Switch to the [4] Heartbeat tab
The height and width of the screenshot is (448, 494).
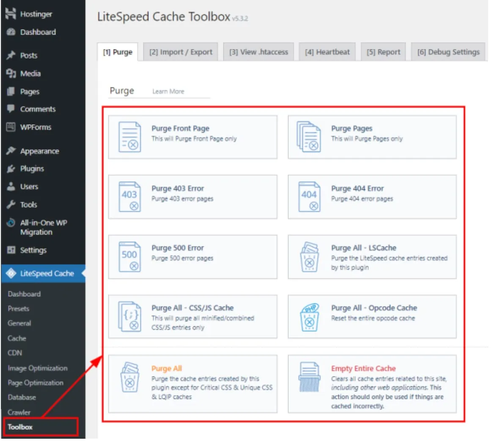(327, 52)
